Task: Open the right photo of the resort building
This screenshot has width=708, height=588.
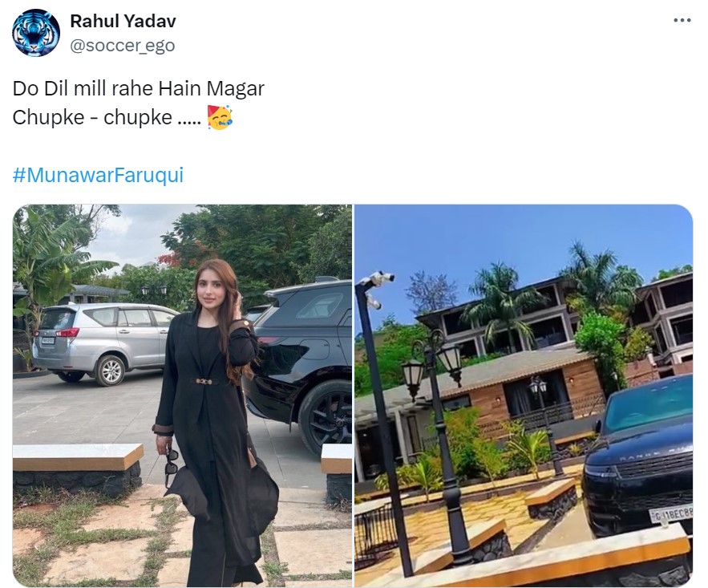Action: click(524, 395)
